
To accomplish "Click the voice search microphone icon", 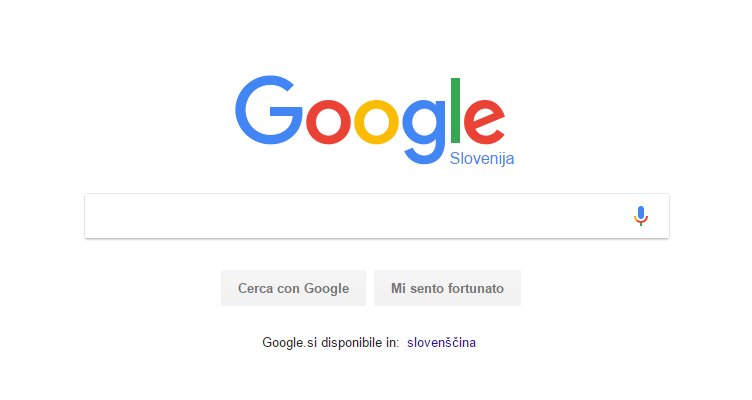I will click(x=641, y=216).
